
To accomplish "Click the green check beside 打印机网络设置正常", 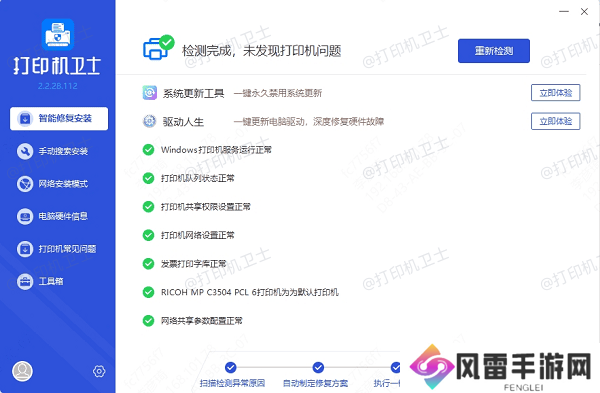I will (148, 235).
